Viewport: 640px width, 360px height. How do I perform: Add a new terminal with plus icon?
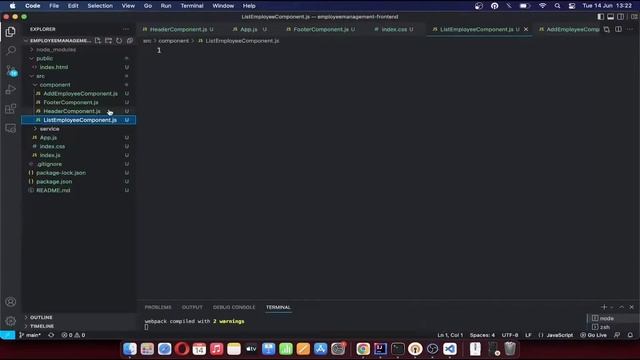point(604,307)
